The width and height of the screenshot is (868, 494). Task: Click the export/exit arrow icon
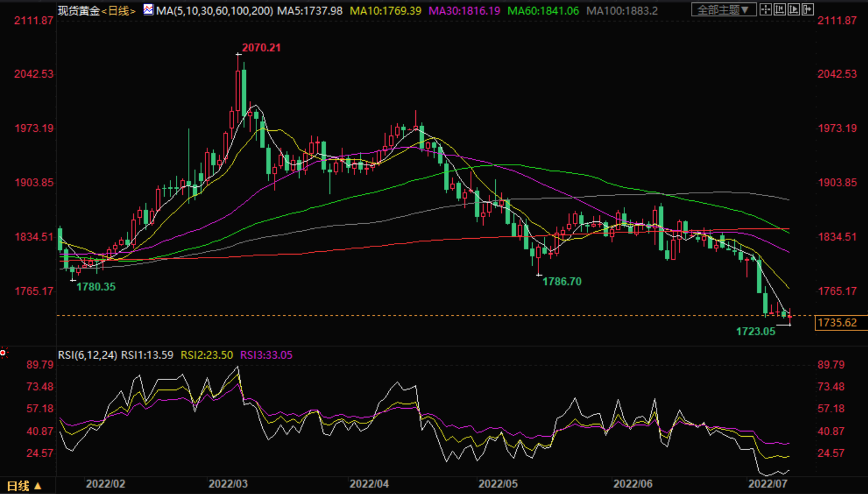click(x=807, y=9)
